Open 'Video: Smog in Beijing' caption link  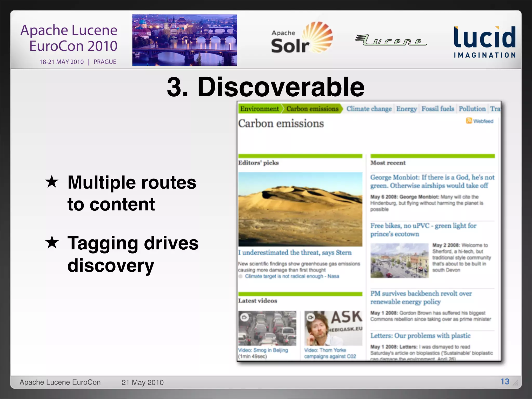pyautogui.click(x=263, y=350)
